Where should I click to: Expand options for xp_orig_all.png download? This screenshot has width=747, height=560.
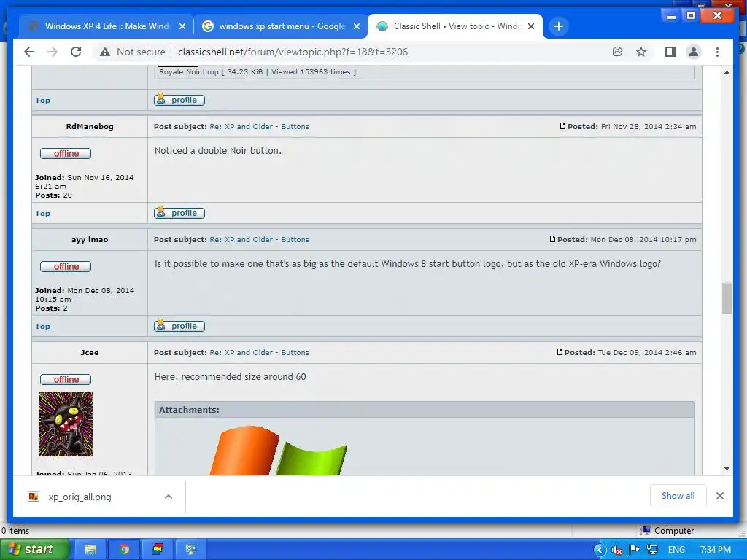(x=169, y=497)
